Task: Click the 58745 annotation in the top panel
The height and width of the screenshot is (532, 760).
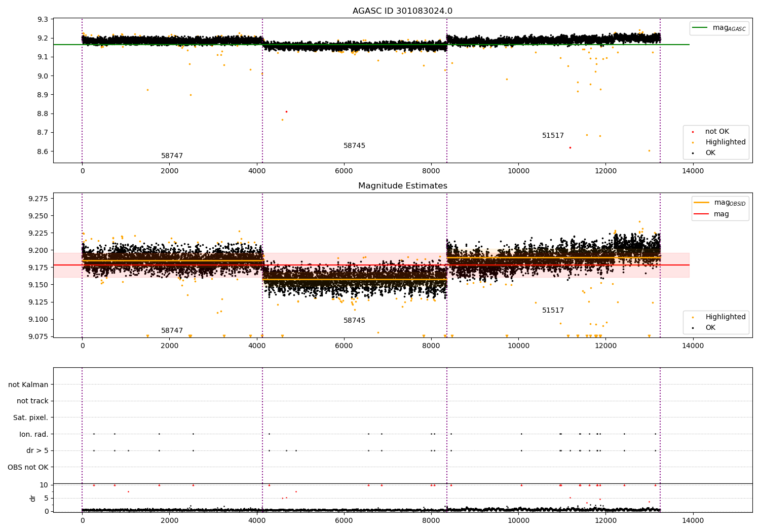Action: [354, 146]
